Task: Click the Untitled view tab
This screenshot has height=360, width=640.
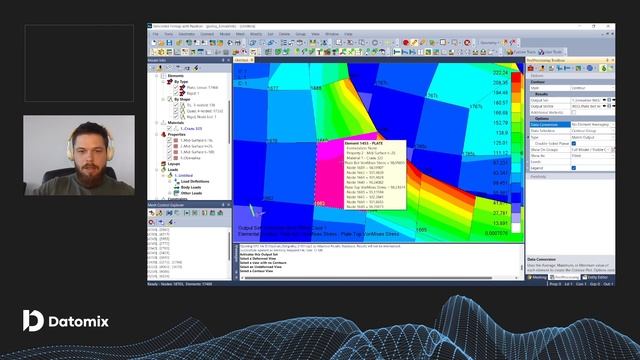Action: pos(244,60)
